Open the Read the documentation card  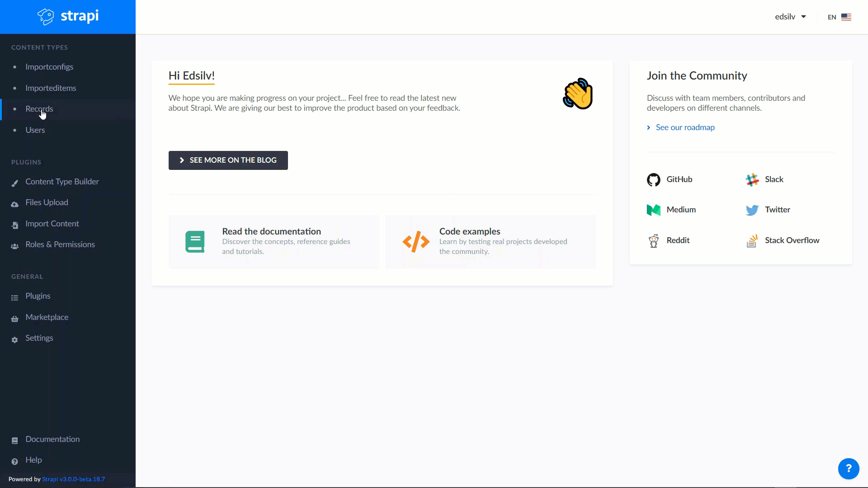point(274,242)
